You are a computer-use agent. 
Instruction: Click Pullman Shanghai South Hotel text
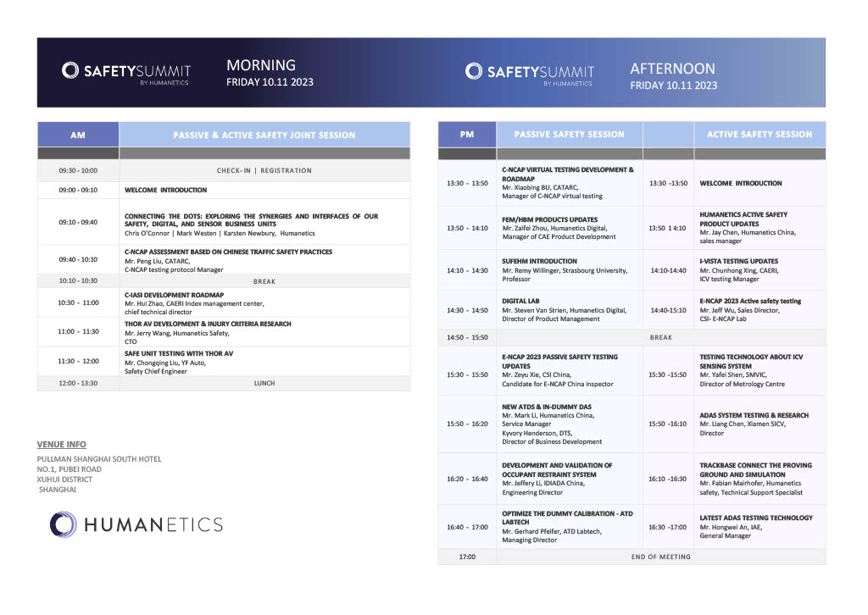[x=99, y=459]
